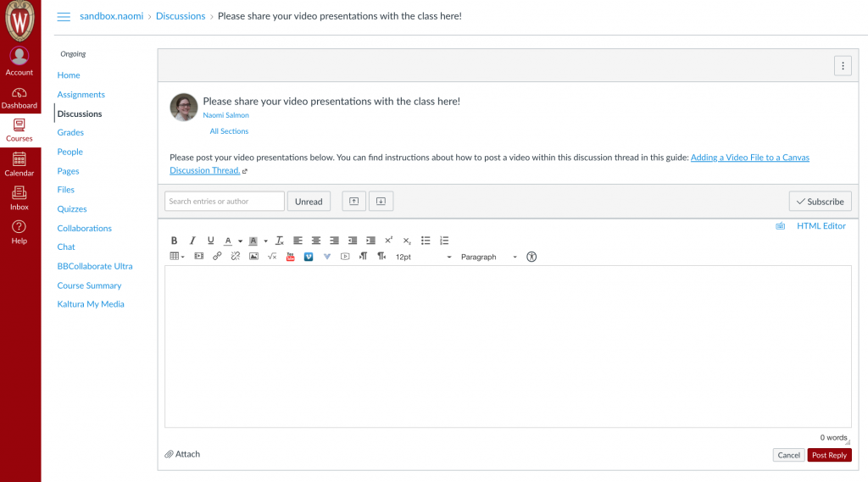The image size is (868, 482).
Task: Open the All Sections link
Action: [229, 131]
